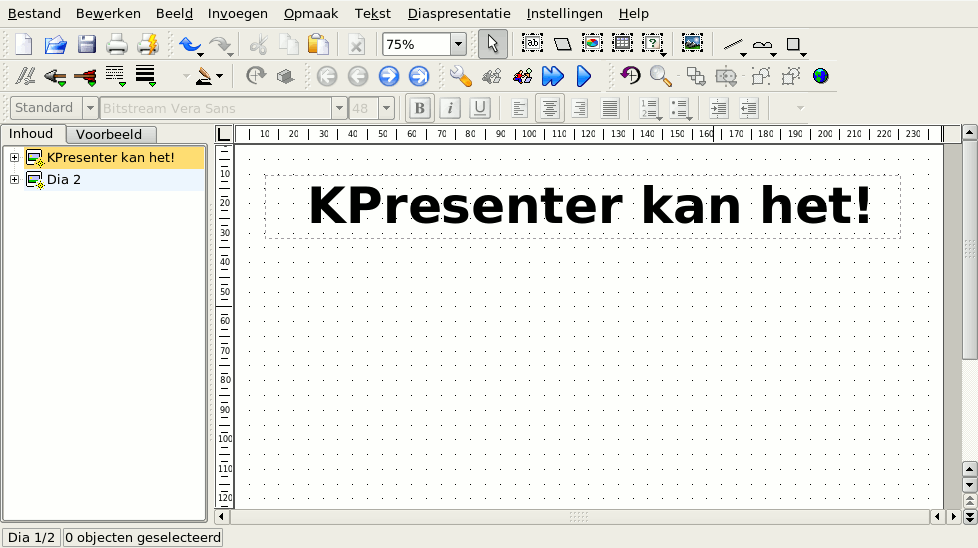Toggle italic text formatting
Image resolution: width=978 pixels, height=548 pixels.
pyautogui.click(x=450, y=108)
